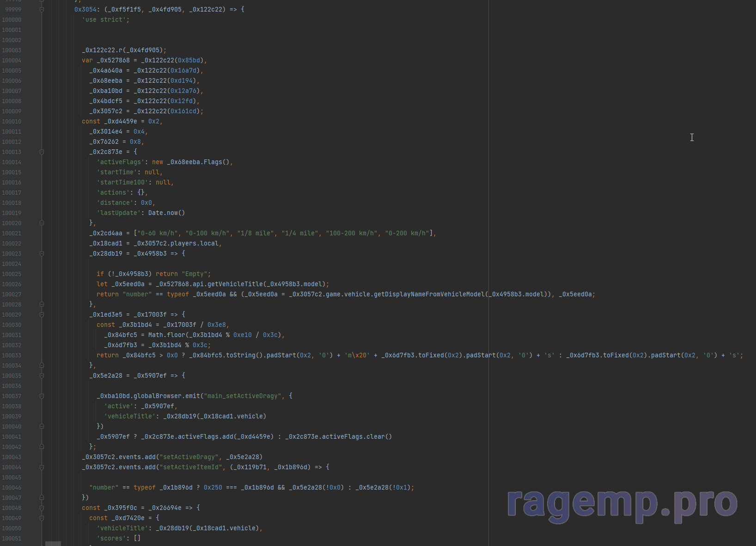Click the 'lastUpdate' property key
Viewport: 756px width, 546px height.
pyautogui.click(x=119, y=213)
